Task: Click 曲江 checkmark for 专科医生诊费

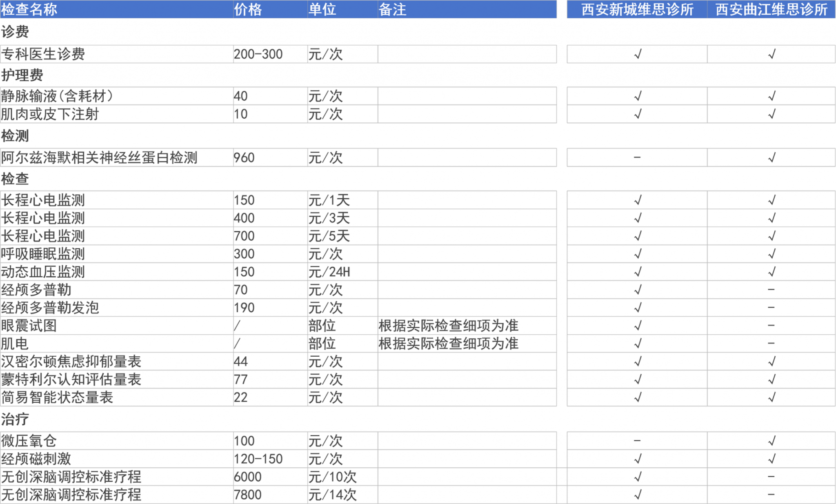Action: [772, 54]
